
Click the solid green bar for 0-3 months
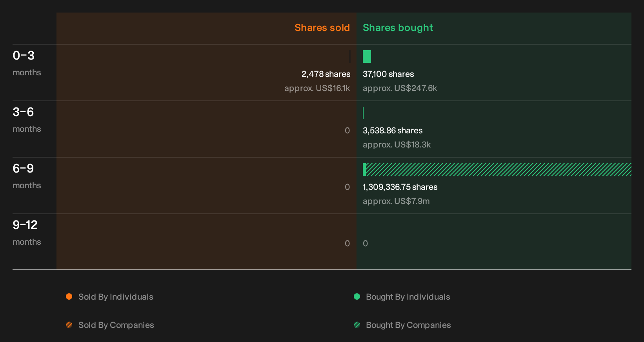click(x=367, y=56)
